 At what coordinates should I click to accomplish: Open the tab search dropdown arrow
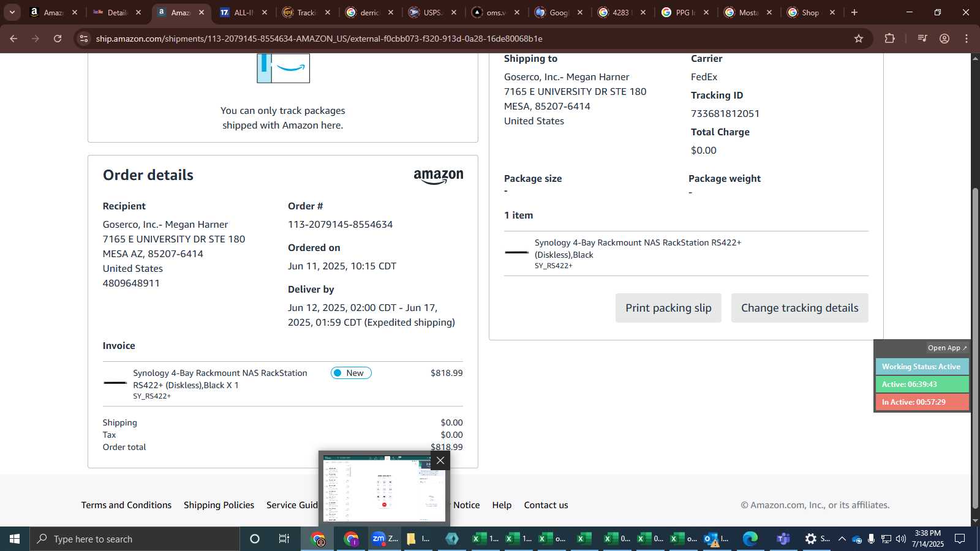[12, 12]
